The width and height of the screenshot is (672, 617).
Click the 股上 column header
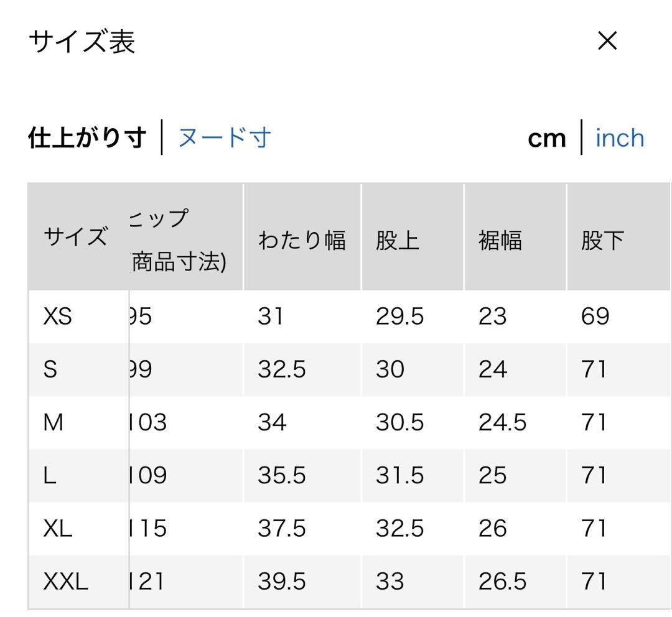click(397, 240)
